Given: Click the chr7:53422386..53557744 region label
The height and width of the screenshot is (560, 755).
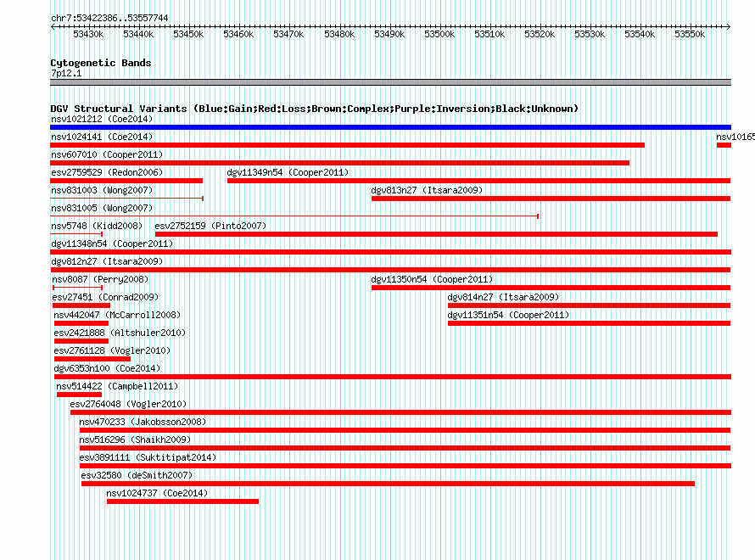Looking at the screenshot, I should (109, 18).
